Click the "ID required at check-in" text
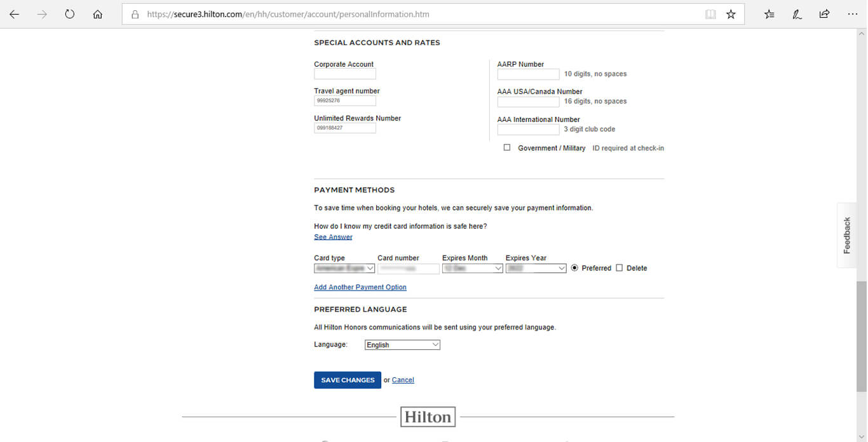The image size is (868, 442). click(628, 148)
